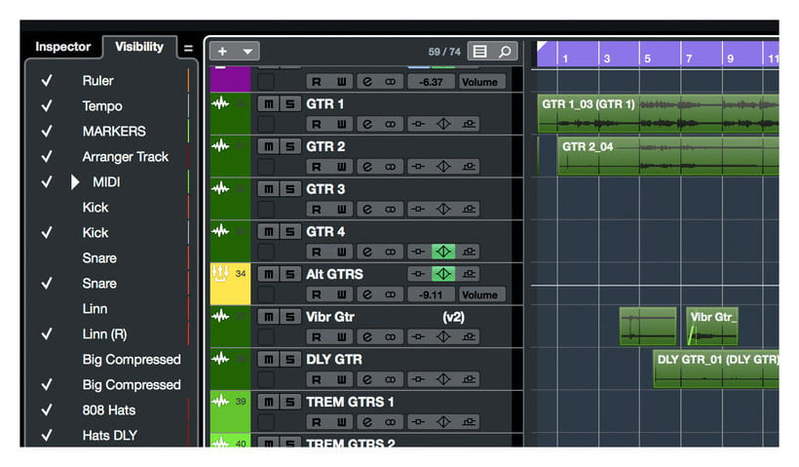Click the Alt GTRS volume value -9.11
The width and height of the screenshot is (799, 467).
pos(431,295)
